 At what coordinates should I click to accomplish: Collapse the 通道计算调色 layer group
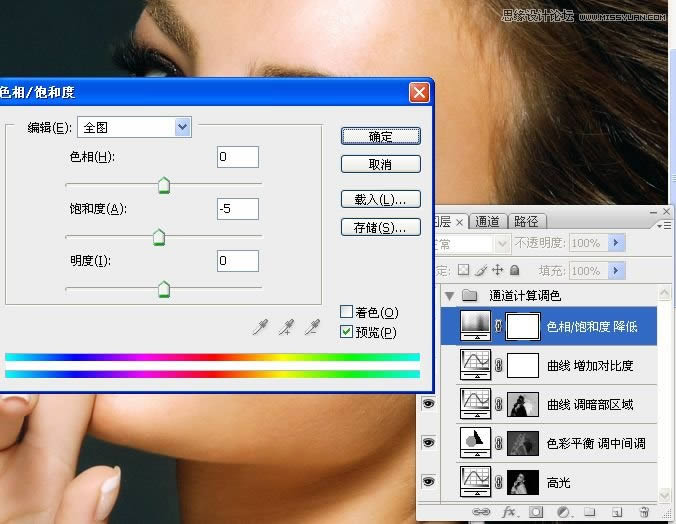click(449, 296)
